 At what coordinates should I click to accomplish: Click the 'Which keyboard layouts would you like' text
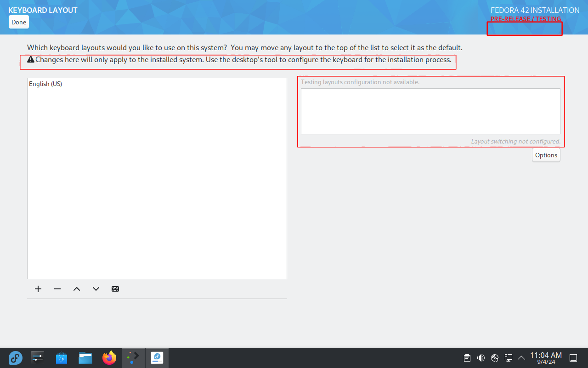pyautogui.click(x=245, y=47)
